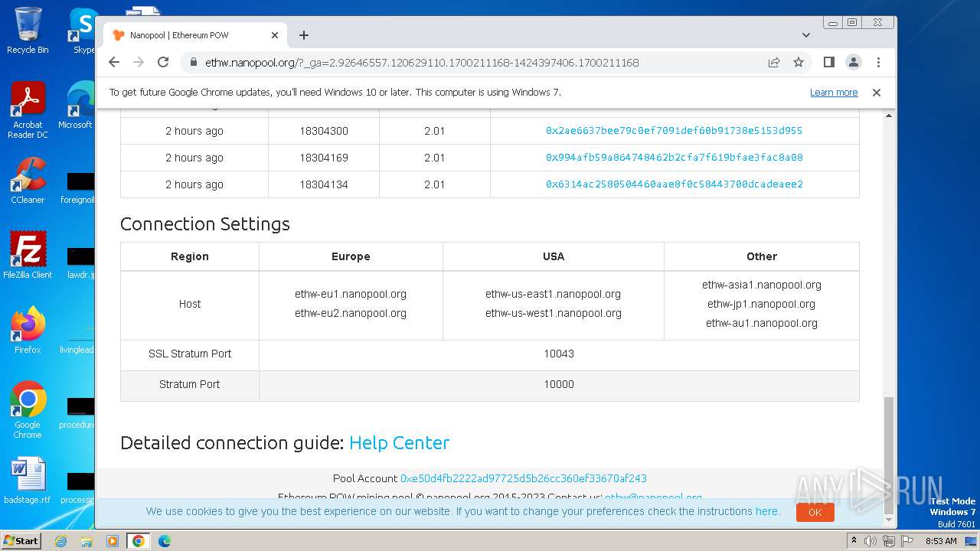Viewport: 980px width, 551px height.
Task: Bookmark this page with star icon
Action: (x=799, y=62)
